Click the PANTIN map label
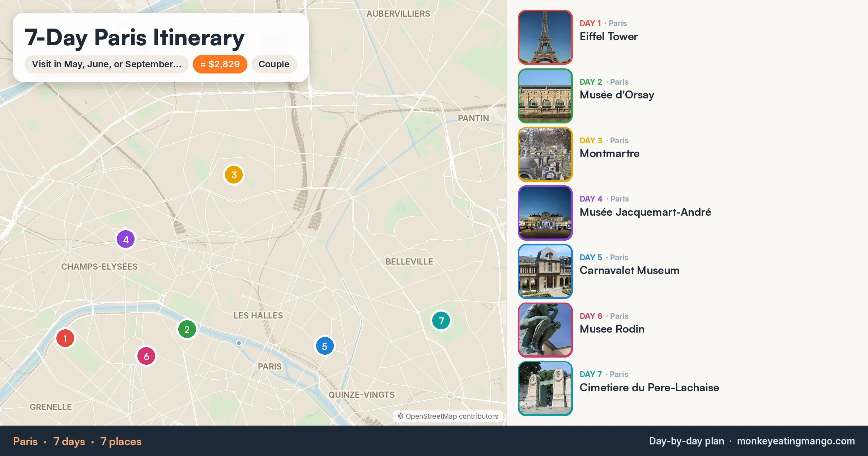The image size is (868, 456). pyautogui.click(x=473, y=118)
